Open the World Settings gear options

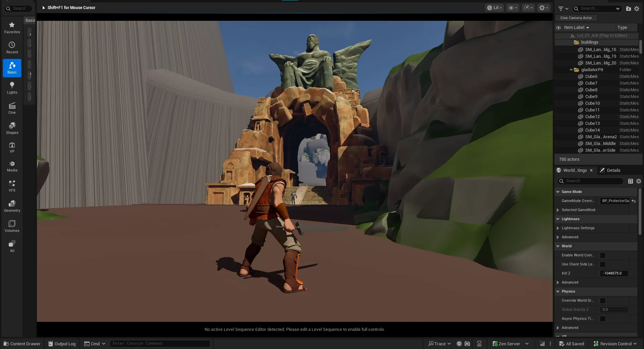(639, 181)
